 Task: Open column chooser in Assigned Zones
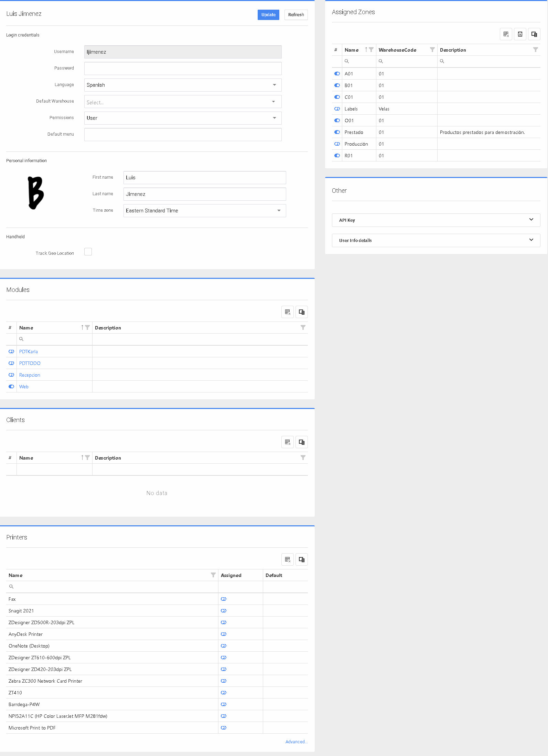pyautogui.click(x=534, y=34)
